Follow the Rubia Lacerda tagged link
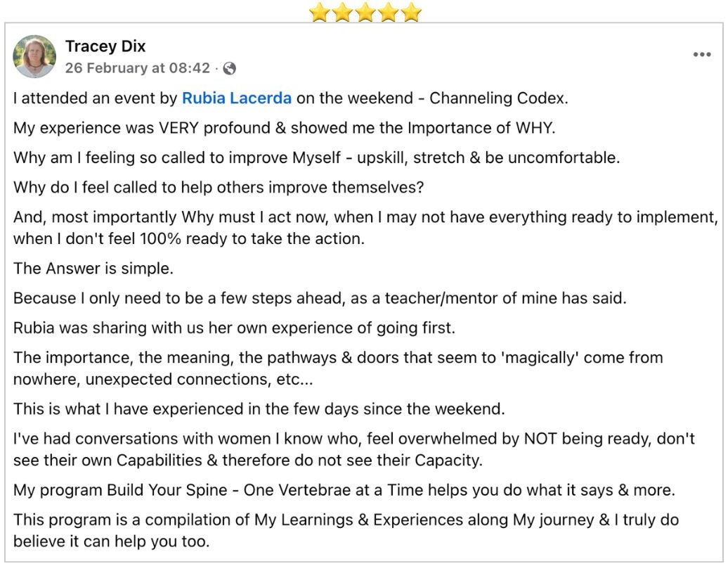The width and height of the screenshot is (728, 566). click(x=236, y=98)
